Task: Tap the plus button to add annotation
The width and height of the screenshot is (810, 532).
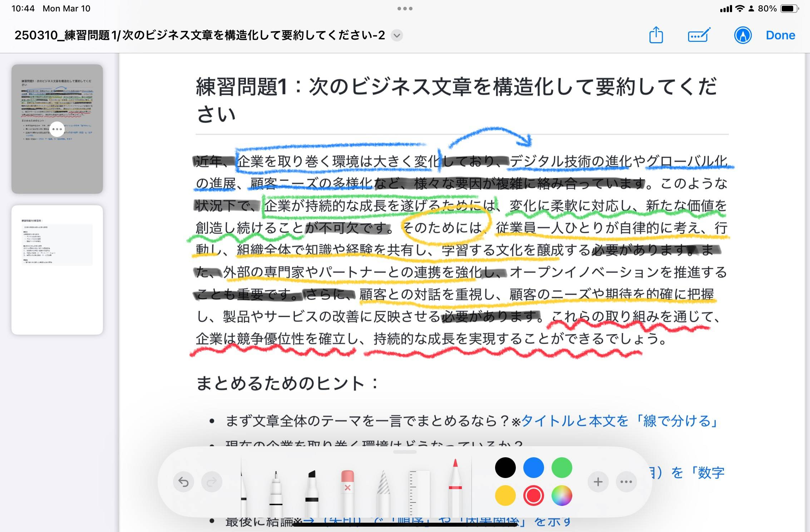Action: (x=598, y=482)
